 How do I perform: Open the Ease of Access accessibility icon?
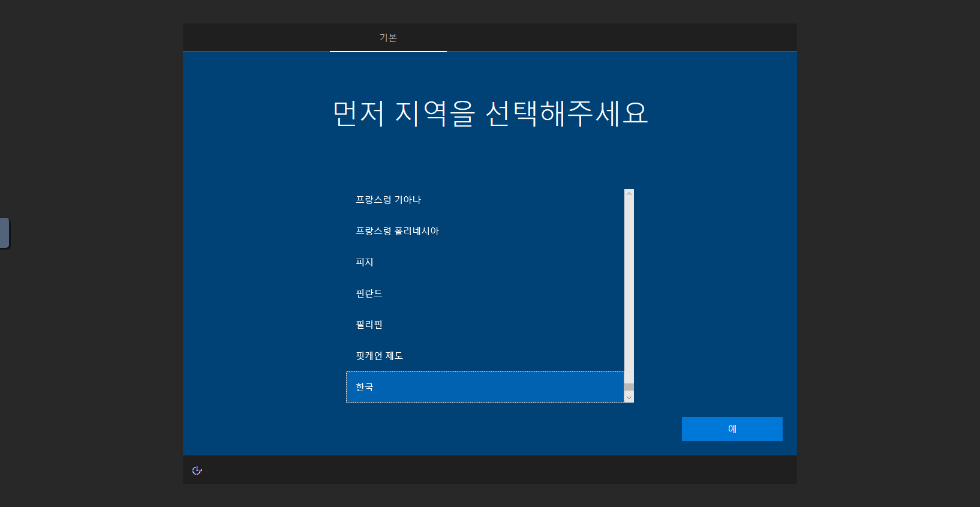(197, 470)
